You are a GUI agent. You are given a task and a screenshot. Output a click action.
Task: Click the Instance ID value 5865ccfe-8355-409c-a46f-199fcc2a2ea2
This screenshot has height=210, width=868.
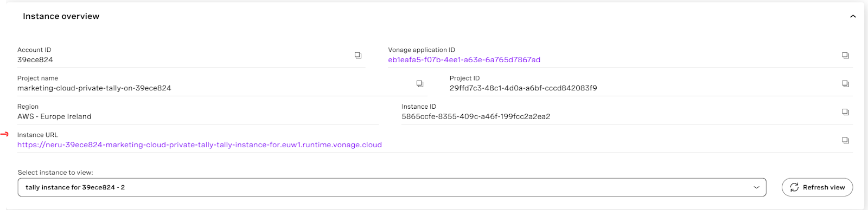[476, 116]
